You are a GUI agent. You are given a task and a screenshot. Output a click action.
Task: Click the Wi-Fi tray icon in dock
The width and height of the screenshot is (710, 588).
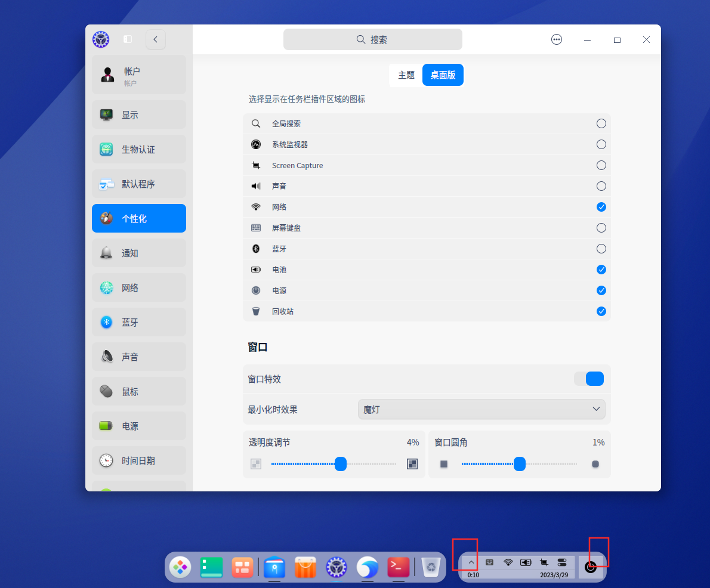pyautogui.click(x=508, y=562)
